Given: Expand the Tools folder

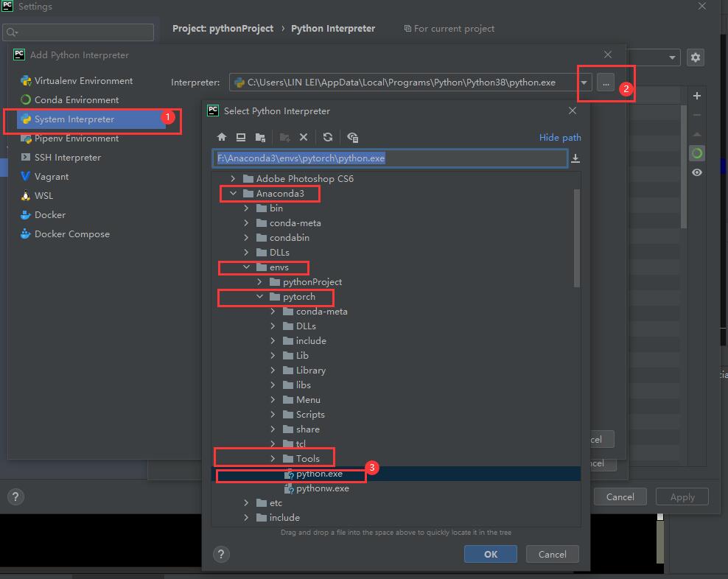Looking at the screenshot, I should click(x=273, y=459).
